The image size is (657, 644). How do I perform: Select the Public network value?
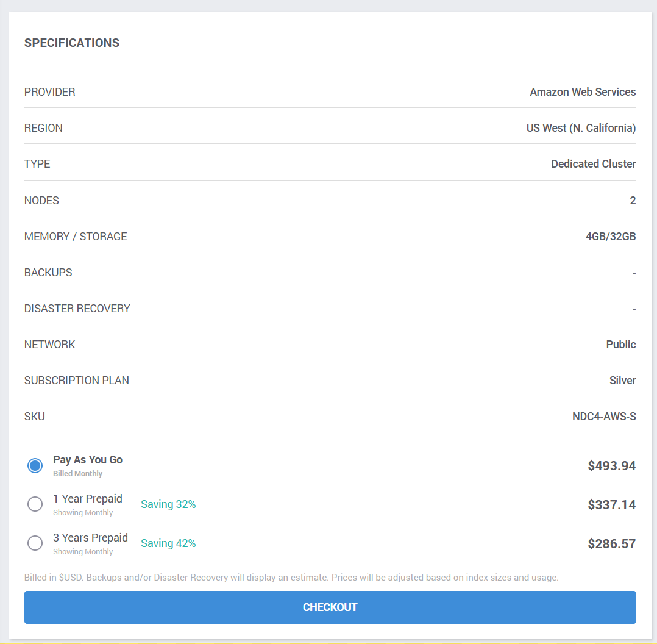coord(620,344)
